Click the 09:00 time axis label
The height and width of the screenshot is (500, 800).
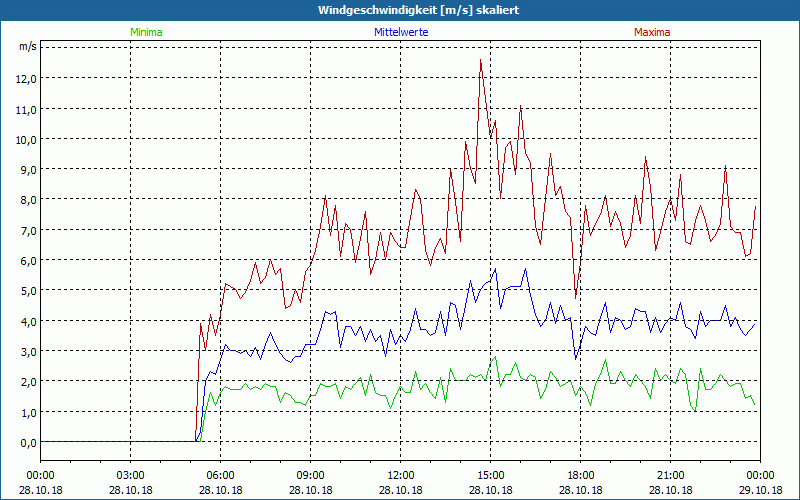[311, 476]
